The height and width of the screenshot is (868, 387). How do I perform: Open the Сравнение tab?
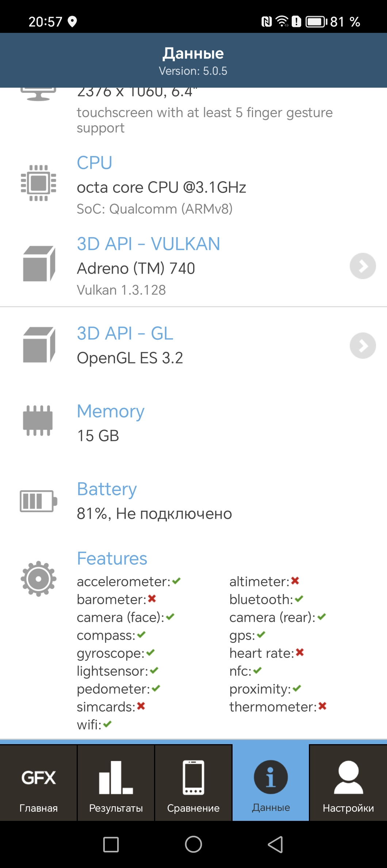point(193,783)
